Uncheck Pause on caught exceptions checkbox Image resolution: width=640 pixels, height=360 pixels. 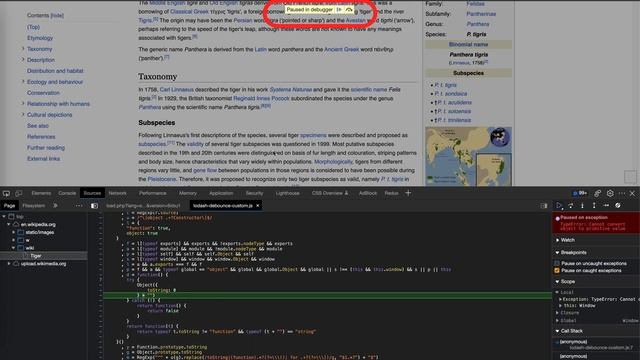[557, 271]
